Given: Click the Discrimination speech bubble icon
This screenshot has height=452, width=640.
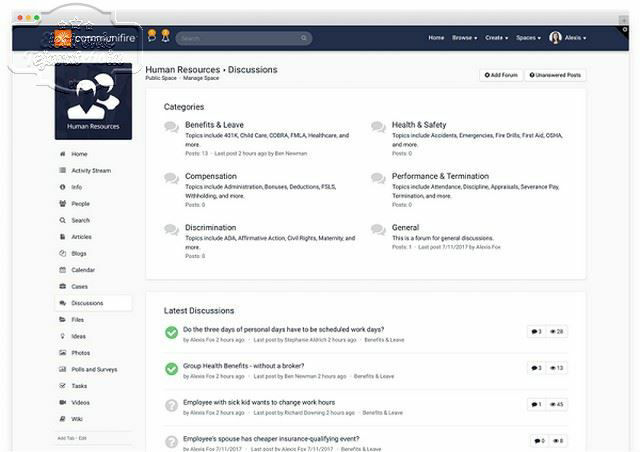Looking at the screenshot, I should [x=171, y=229].
